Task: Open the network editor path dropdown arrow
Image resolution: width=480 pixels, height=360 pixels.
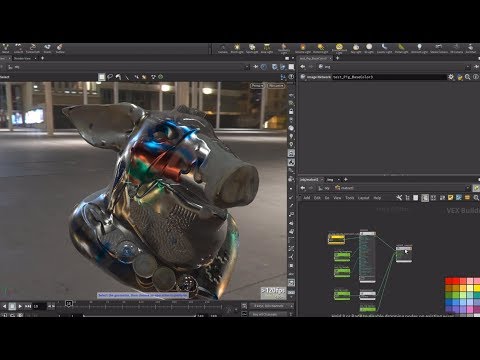Action: click(x=468, y=188)
